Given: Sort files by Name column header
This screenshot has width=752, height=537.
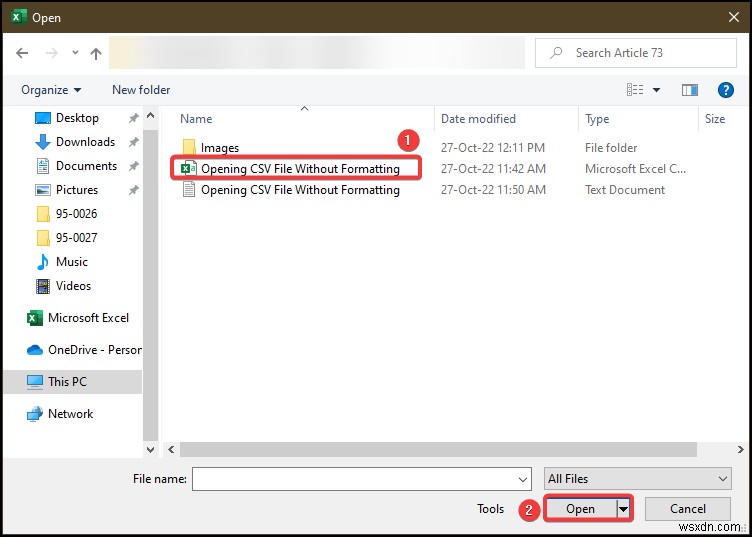Looking at the screenshot, I should click(x=196, y=119).
